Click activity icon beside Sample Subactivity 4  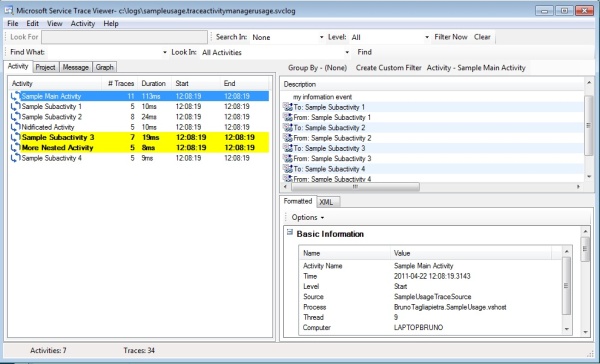tap(15, 158)
